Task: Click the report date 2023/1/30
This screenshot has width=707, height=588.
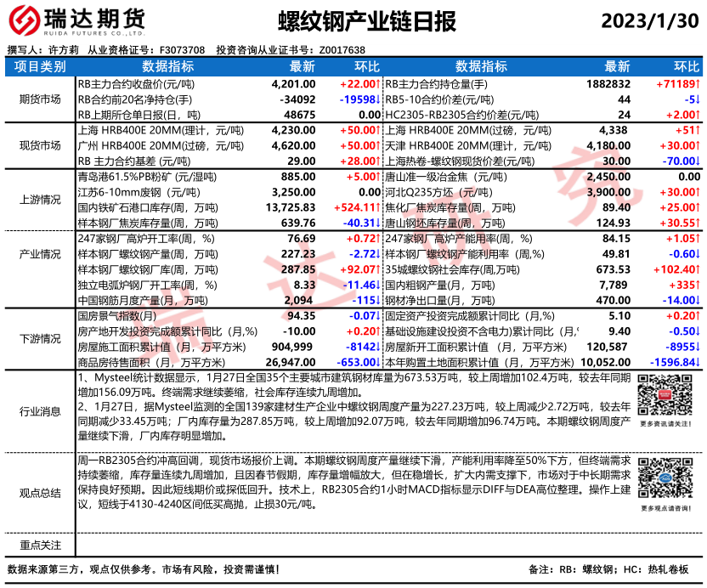Action: tap(651, 20)
